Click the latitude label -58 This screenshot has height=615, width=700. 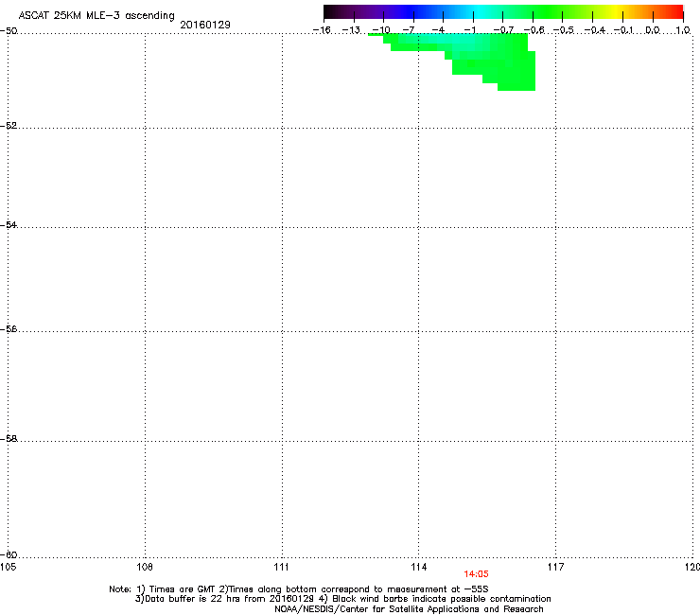[9, 439]
